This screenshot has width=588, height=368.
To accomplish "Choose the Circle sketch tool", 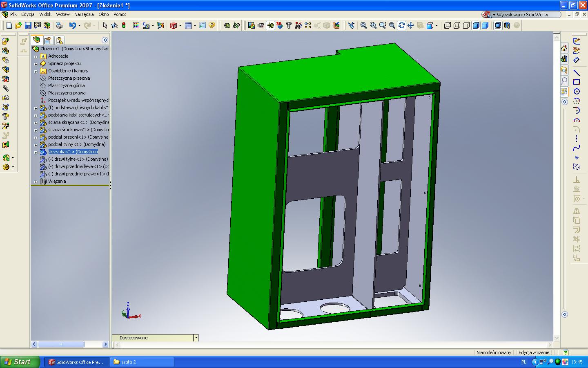I will pyautogui.click(x=577, y=92).
